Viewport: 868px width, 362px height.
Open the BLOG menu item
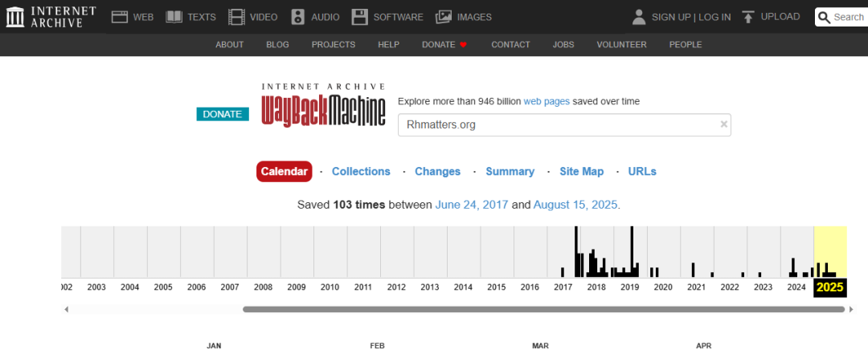pyautogui.click(x=277, y=45)
